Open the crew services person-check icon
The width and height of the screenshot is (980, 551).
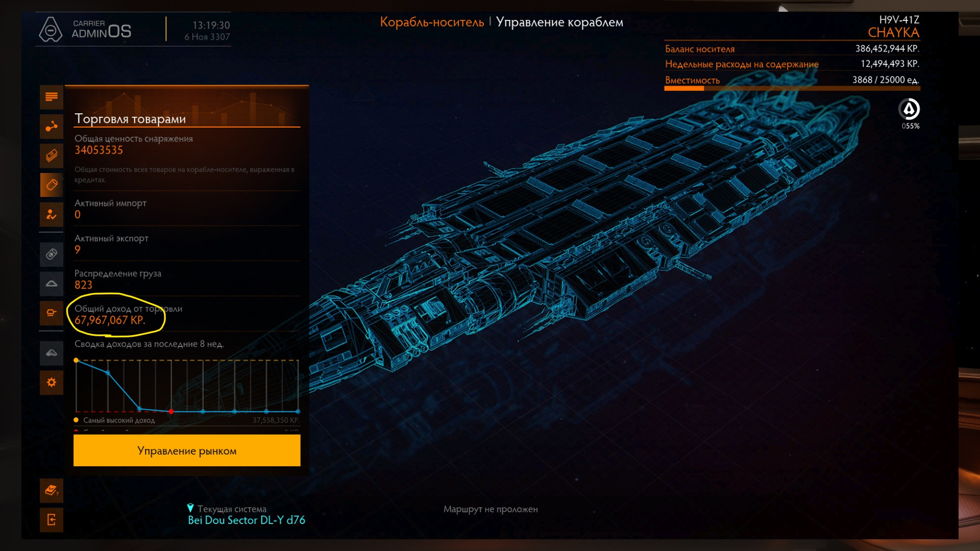point(52,214)
